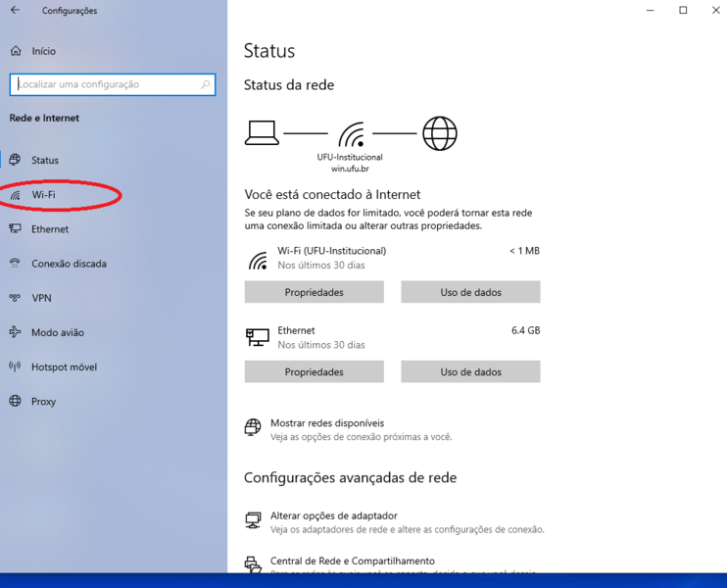This screenshot has height=588, width=727.
Task: Open Conexão discada in the sidebar
Action: (69, 264)
